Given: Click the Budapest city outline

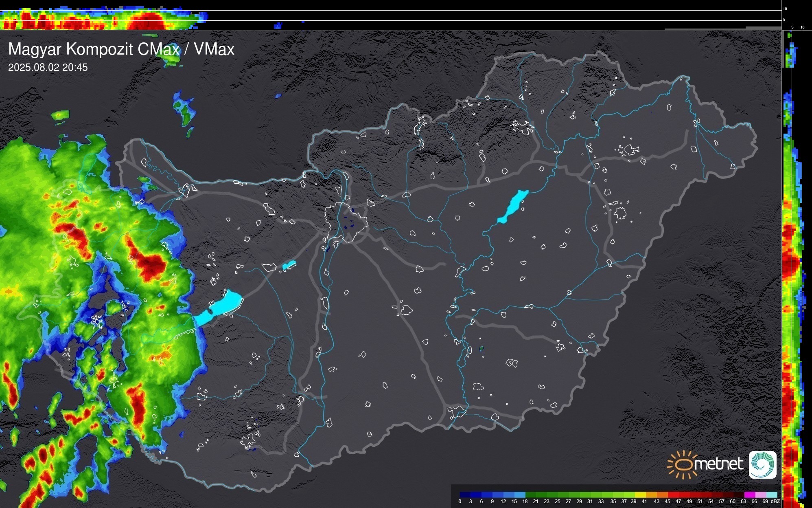Looking at the screenshot, I should (x=346, y=222).
